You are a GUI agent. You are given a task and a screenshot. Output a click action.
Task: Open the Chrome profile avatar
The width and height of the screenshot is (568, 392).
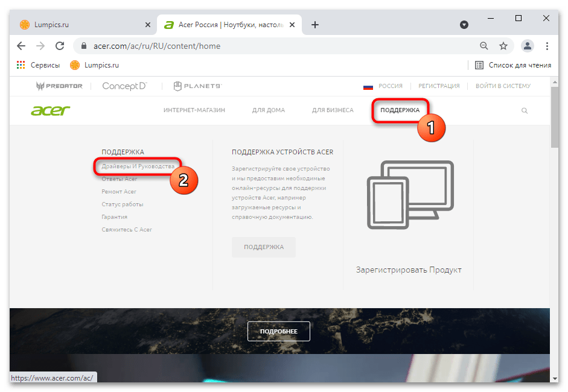(528, 46)
